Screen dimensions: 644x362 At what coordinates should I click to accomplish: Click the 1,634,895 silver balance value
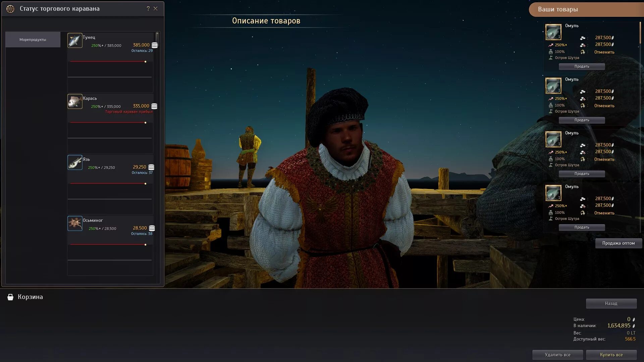(x=619, y=326)
